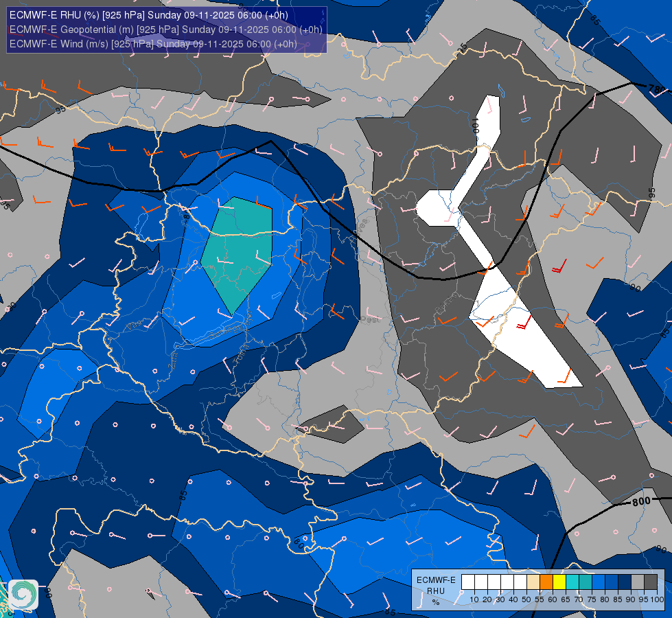672x618 pixels.
Task: Click the navy 85–90 legend swatch
Action: click(625, 582)
